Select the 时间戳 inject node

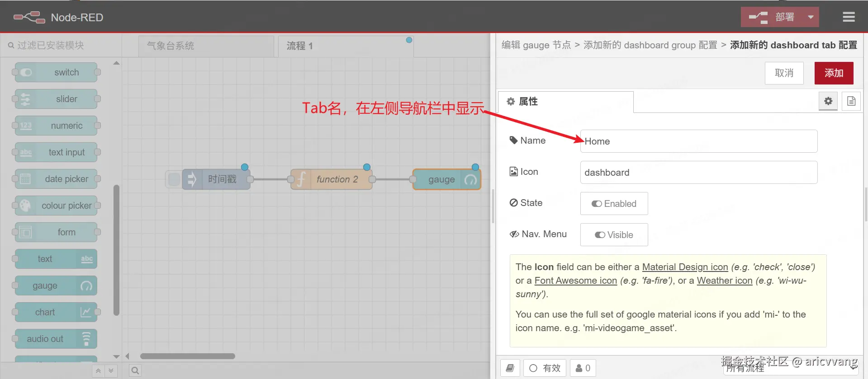[216, 179]
